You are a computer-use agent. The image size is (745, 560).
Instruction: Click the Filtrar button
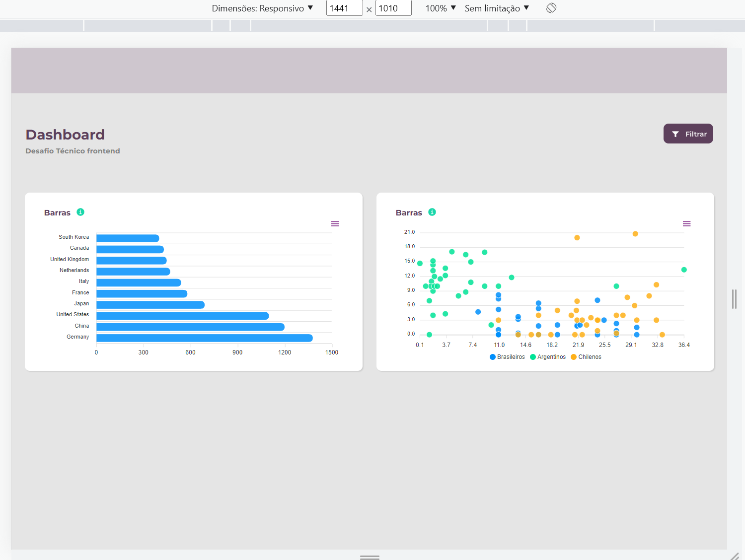(688, 134)
